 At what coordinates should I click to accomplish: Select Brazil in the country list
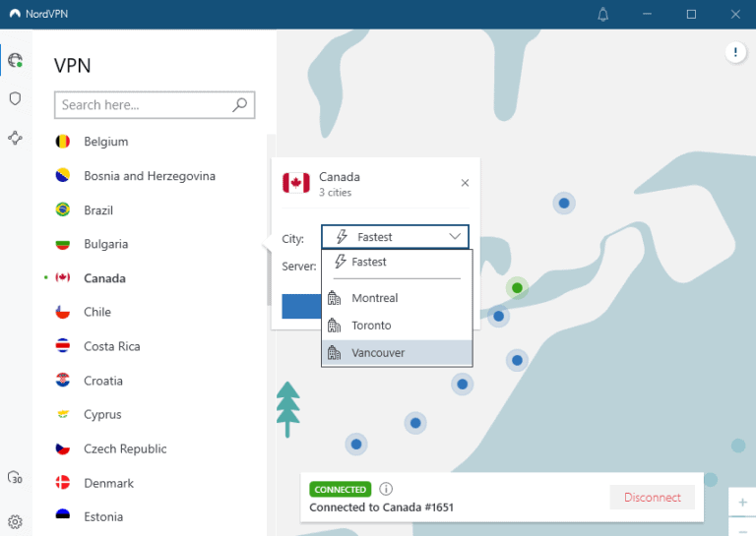(98, 210)
